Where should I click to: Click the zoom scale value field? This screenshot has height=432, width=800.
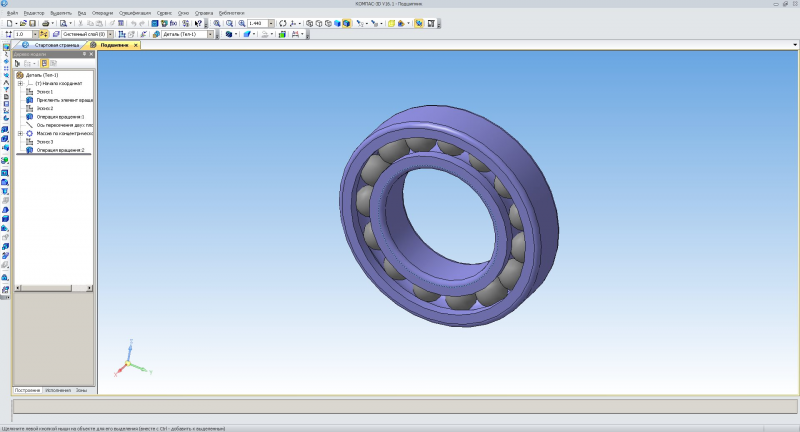[x=258, y=23]
